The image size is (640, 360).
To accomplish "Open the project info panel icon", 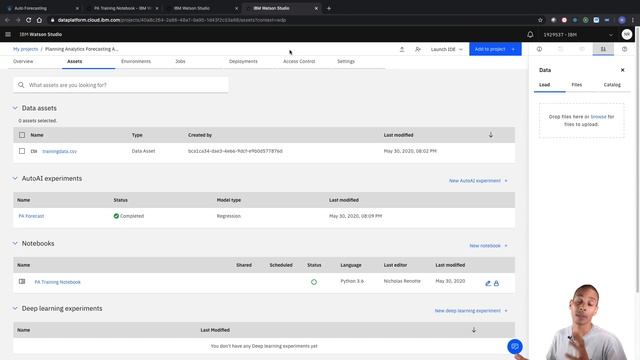I will (x=539, y=49).
